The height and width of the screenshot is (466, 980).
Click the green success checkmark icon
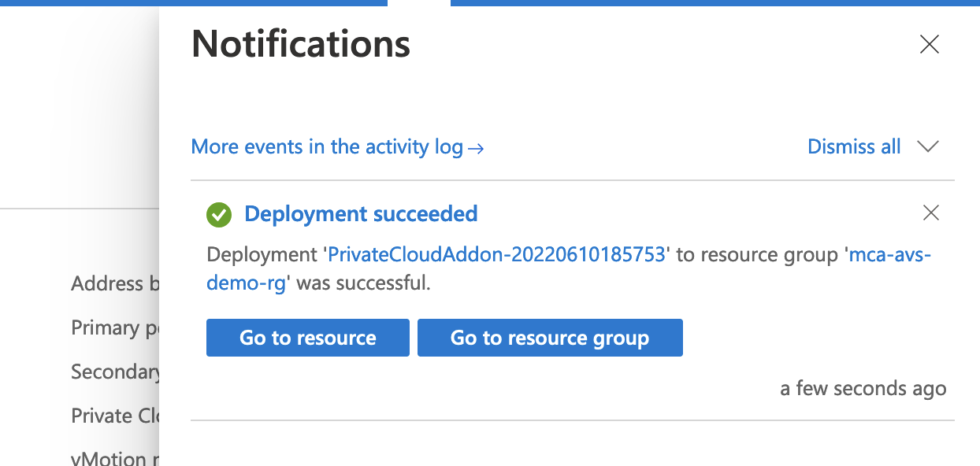coord(218,214)
